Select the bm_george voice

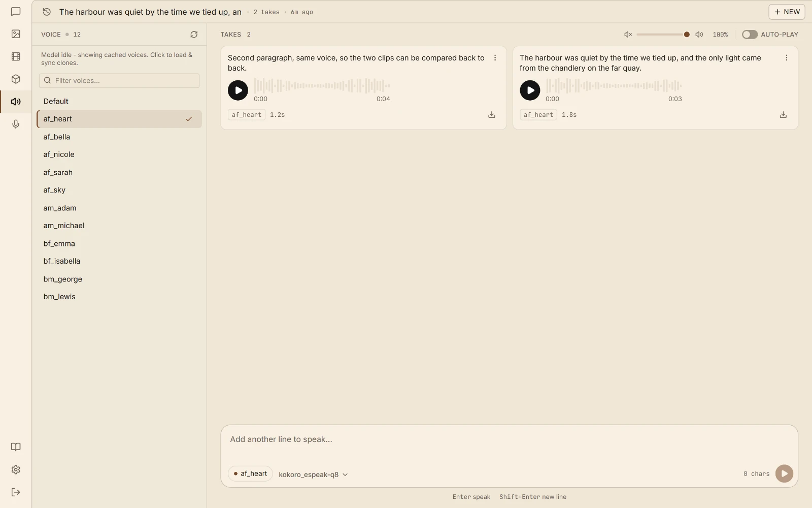tap(119, 279)
